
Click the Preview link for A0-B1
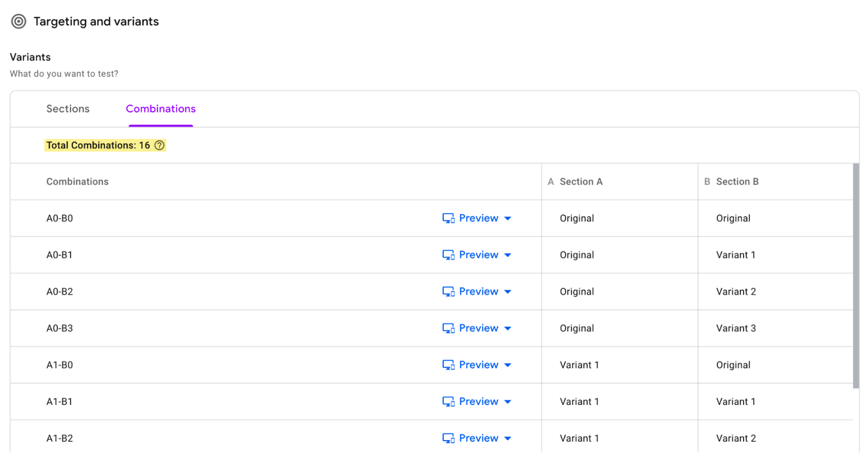click(478, 255)
